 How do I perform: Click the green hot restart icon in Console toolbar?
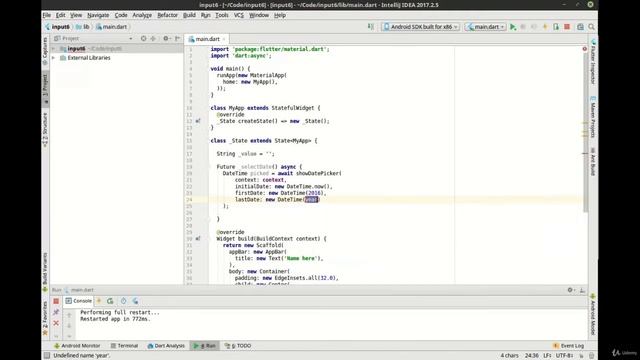click(x=110, y=301)
